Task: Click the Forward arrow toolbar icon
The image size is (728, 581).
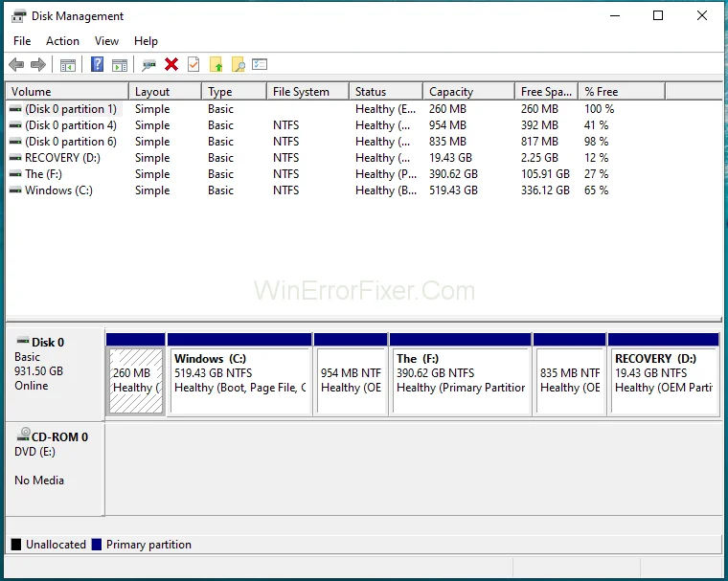Action: click(38, 64)
